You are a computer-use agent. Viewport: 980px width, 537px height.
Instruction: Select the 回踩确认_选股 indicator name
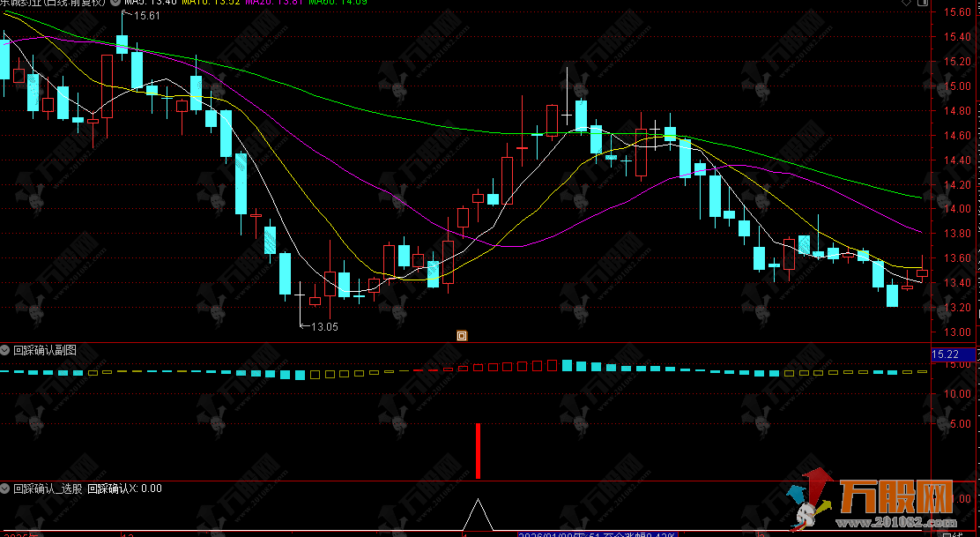(x=48, y=489)
